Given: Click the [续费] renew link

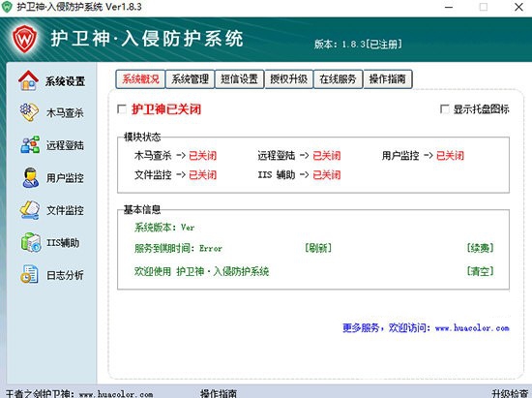Looking at the screenshot, I should point(480,248).
